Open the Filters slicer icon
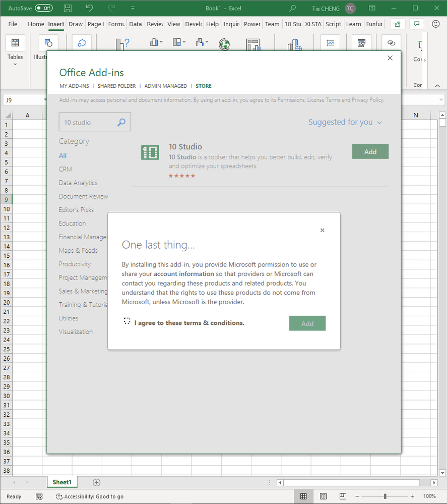This screenshot has width=447, height=504. [x=362, y=43]
